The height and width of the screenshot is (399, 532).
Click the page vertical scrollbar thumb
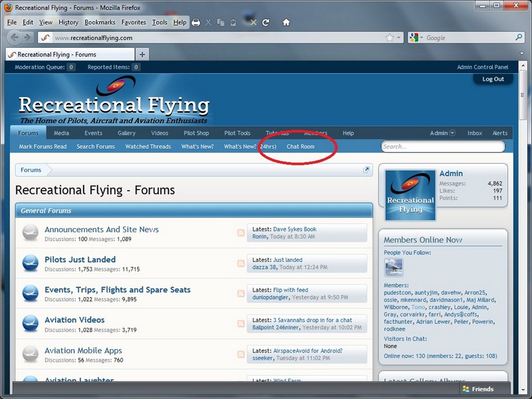(x=523, y=96)
